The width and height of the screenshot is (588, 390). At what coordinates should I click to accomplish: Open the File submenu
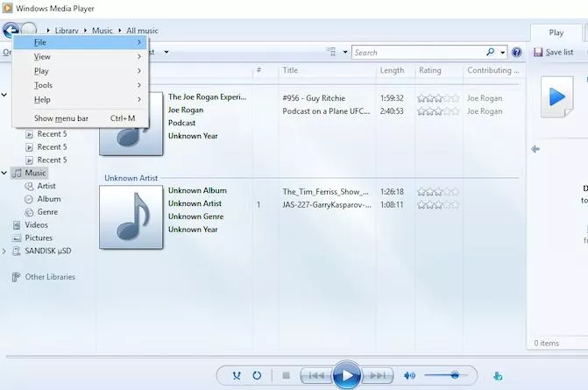click(x=81, y=42)
